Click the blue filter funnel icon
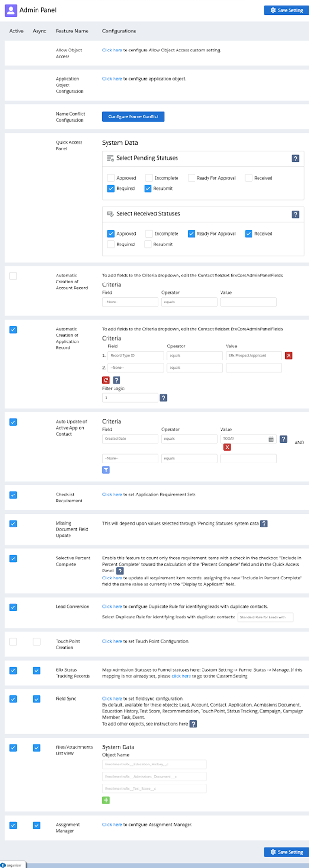This screenshot has width=309, height=868. pos(106,470)
